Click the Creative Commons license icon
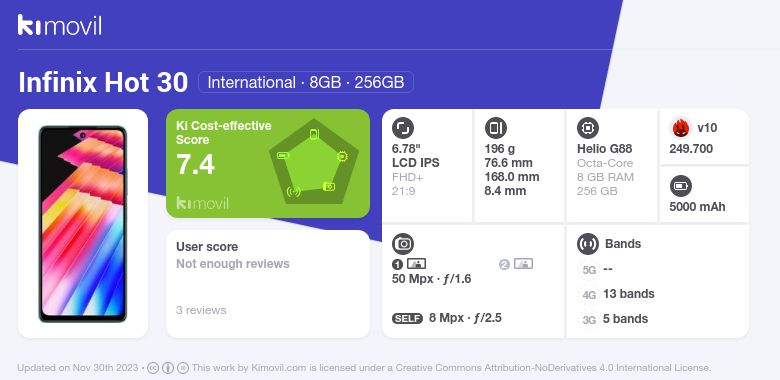 [x=153, y=368]
